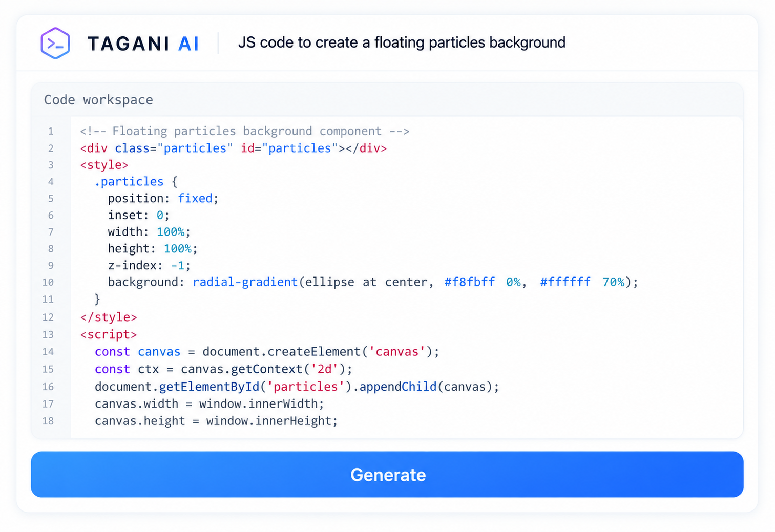Click the Code workspace header label
Viewport: 775px width, 532px height.
pyautogui.click(x=98, y=100)
